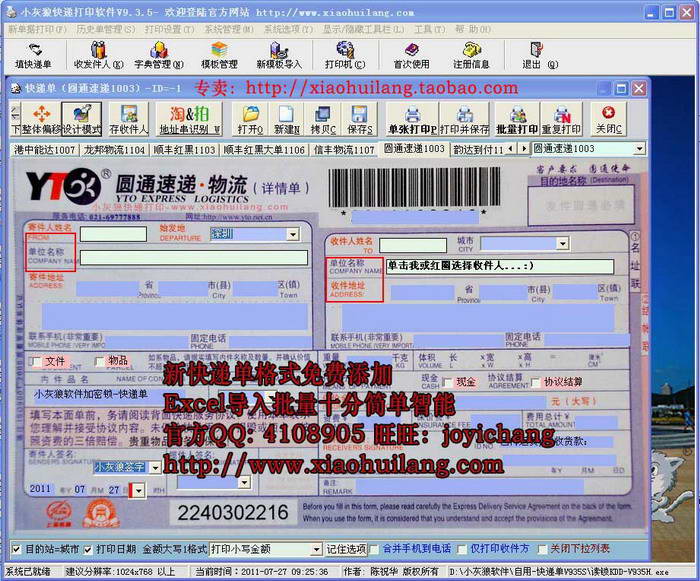This screenshot has height=581, width=700.
Task: Click the sender name input field
Action: pyautogui.click(x=113, y=234)
